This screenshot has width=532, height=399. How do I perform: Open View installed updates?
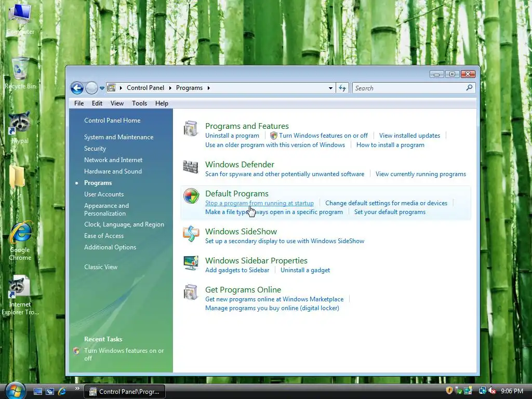pos(409,136)
